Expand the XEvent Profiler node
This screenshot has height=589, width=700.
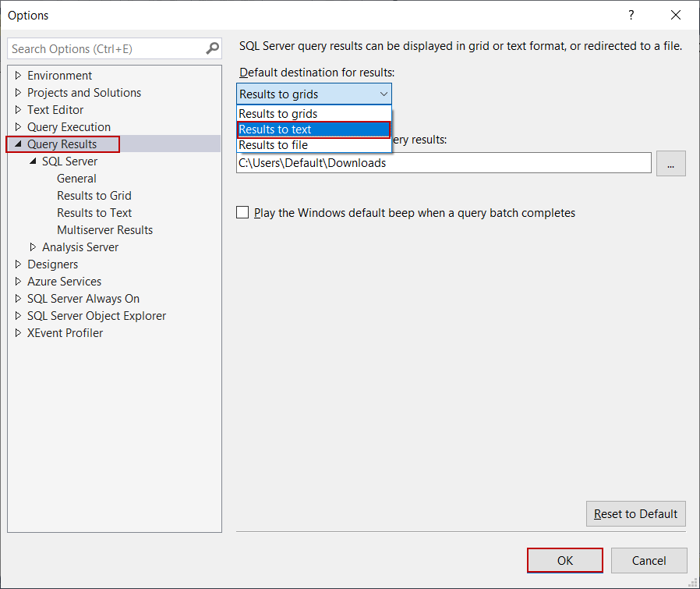click(x=19, y=333)
